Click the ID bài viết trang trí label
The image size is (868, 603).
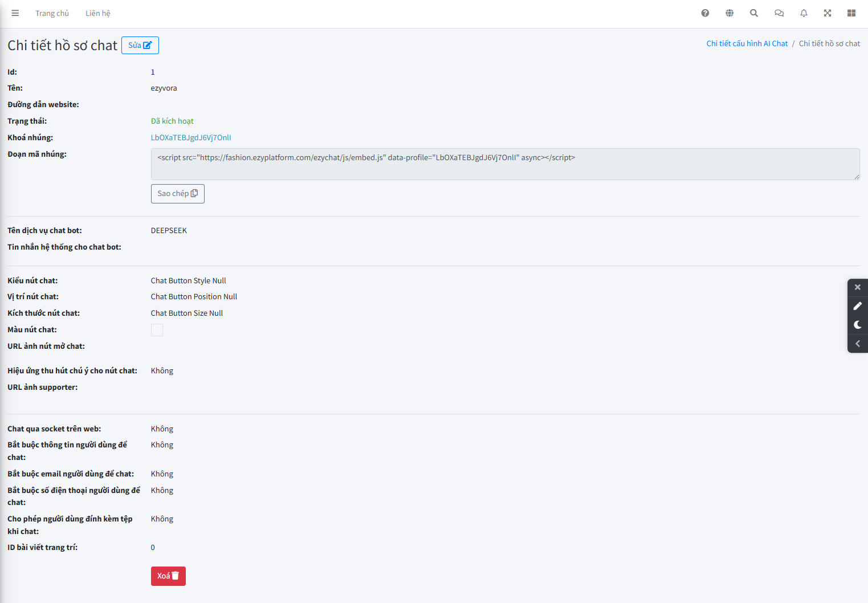pos(43,547)
